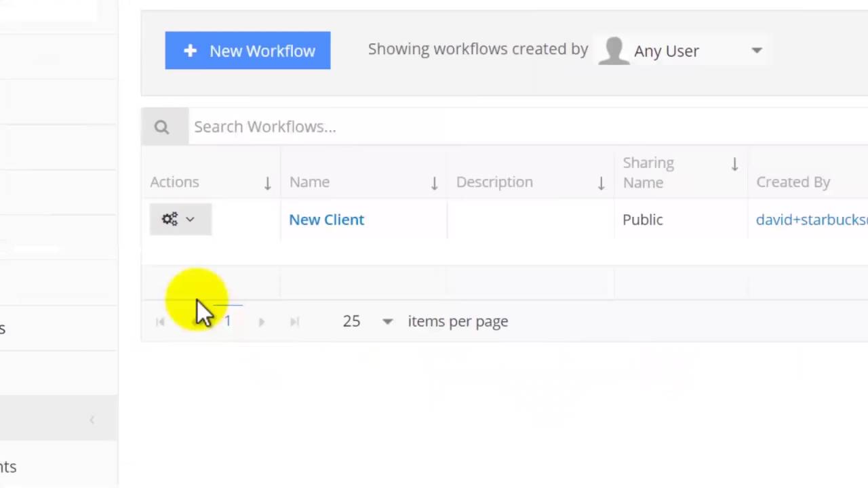Screen dimensions: 868x488
Task: Select page 1 in the pager
Action: 228,321
